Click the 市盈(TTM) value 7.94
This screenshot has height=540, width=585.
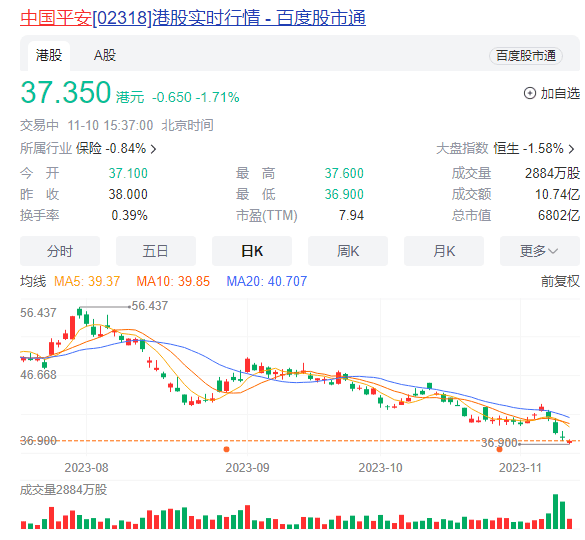351,215
